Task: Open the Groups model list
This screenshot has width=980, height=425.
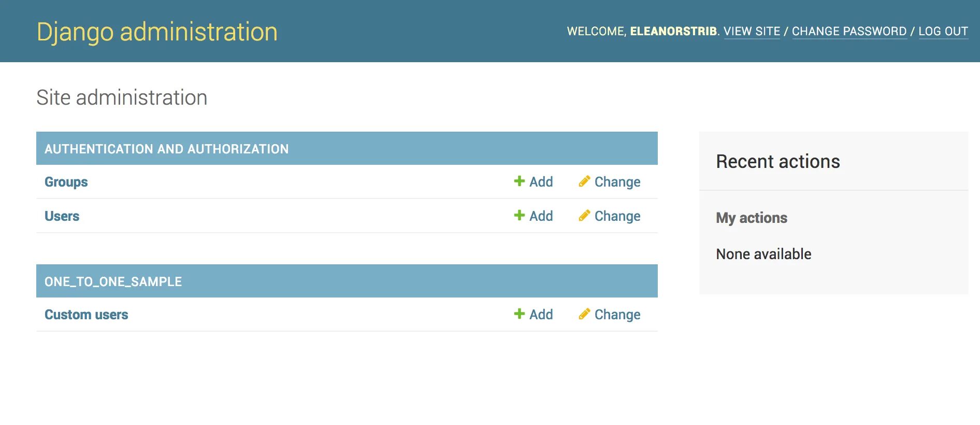Action: 66,182
